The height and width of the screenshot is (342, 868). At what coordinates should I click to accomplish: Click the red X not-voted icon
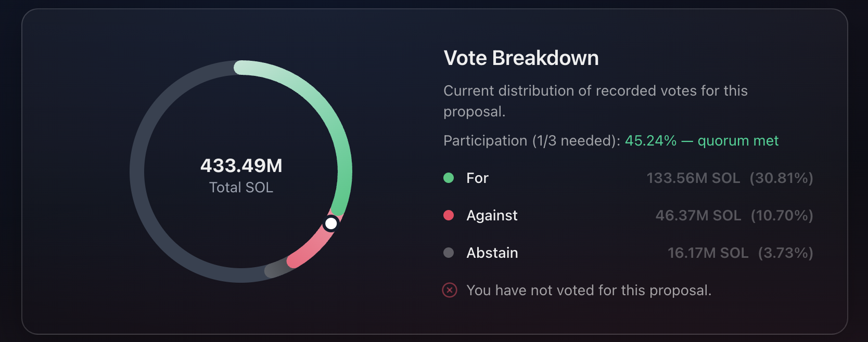(x=450, y=290)
